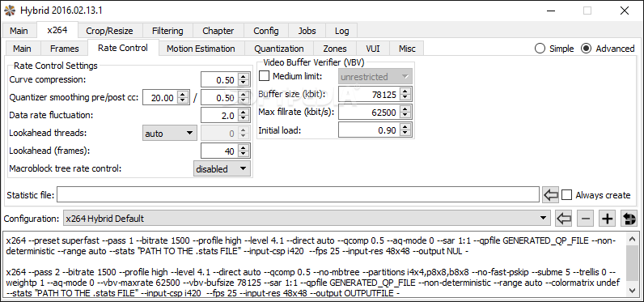The height and width of the screenshot is (302, 644).
Task: Increase Curve compression with the up arrow
Action: click(244, 76)
